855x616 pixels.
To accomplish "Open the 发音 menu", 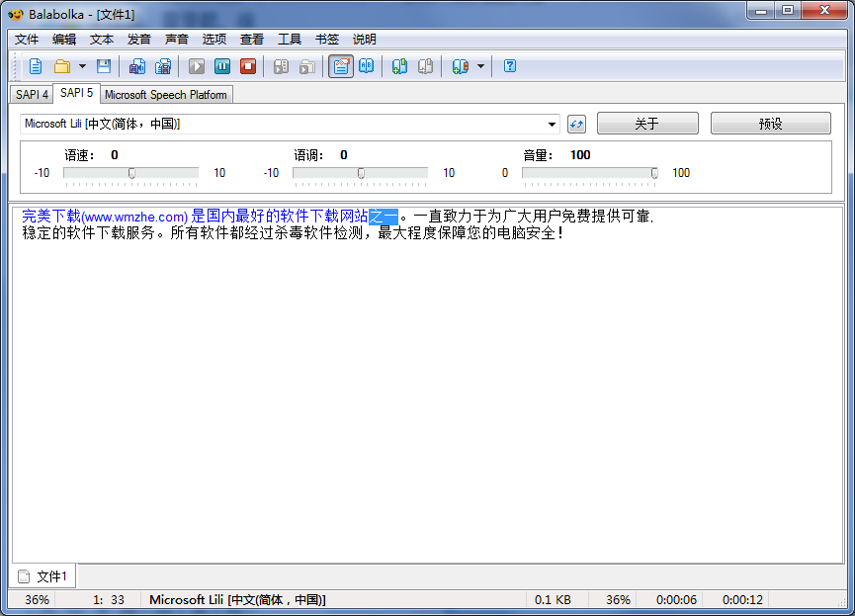I will point(139,40).
